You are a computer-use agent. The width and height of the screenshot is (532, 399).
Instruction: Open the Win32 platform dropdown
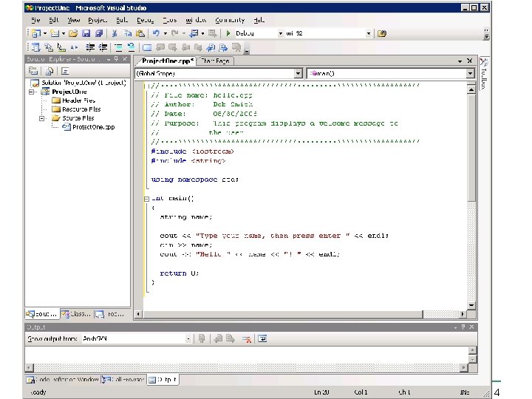point(369,33)
